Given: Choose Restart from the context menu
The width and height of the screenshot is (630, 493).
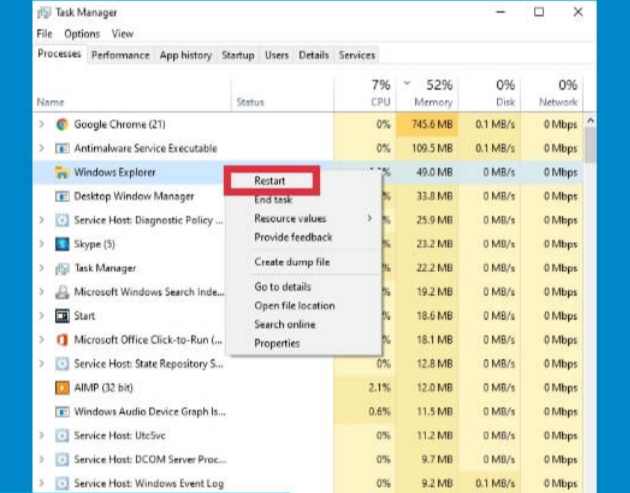Looking at the screenshot, I should click(272, 181).
